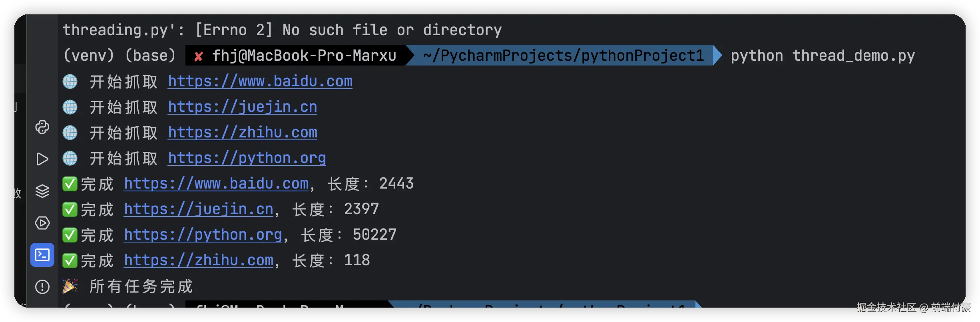This screenshot has height=322, width=980.
Task: Click the python thread_demo.py command text
Action: pos(823,56)
